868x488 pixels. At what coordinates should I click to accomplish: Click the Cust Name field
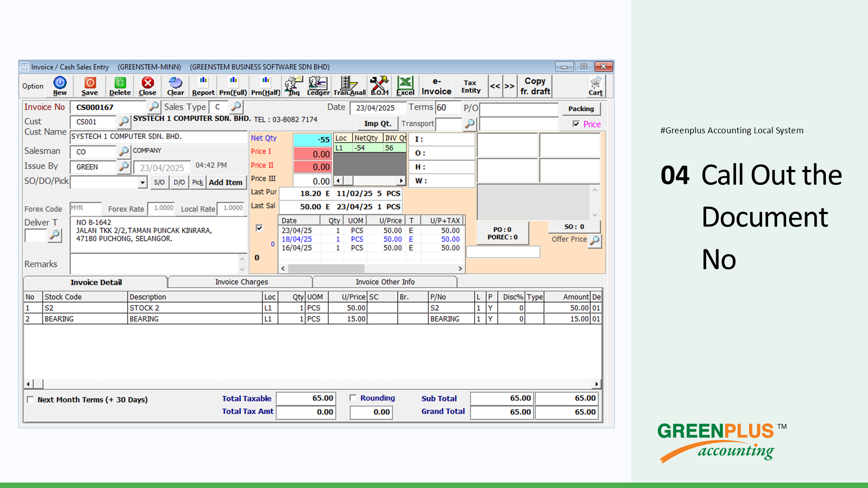pos(158,136)
